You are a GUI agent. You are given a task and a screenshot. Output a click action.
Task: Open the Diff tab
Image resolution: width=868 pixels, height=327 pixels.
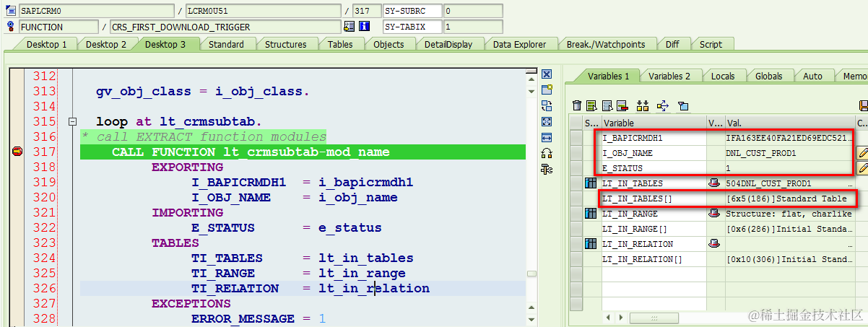coord(672,44)
